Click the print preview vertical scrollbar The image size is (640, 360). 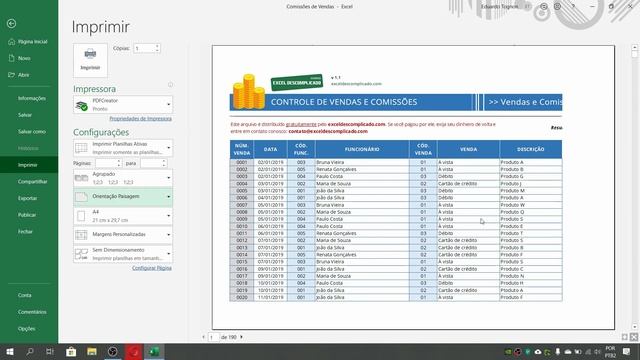tap(634, 188)
